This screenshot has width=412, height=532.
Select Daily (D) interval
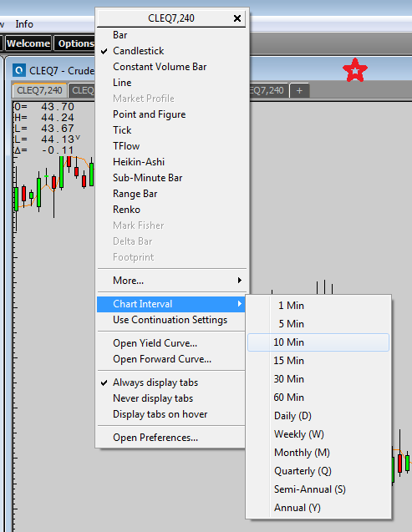318,416
